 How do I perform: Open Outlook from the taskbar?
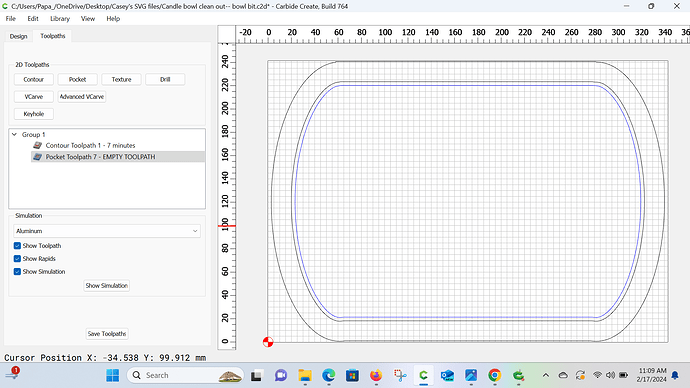pos(447,376)
